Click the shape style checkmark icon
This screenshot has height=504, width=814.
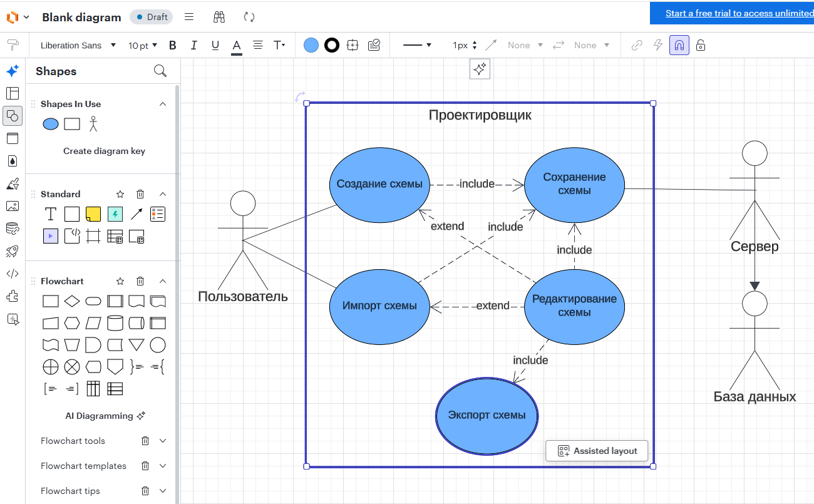click(x=374, y=45)
